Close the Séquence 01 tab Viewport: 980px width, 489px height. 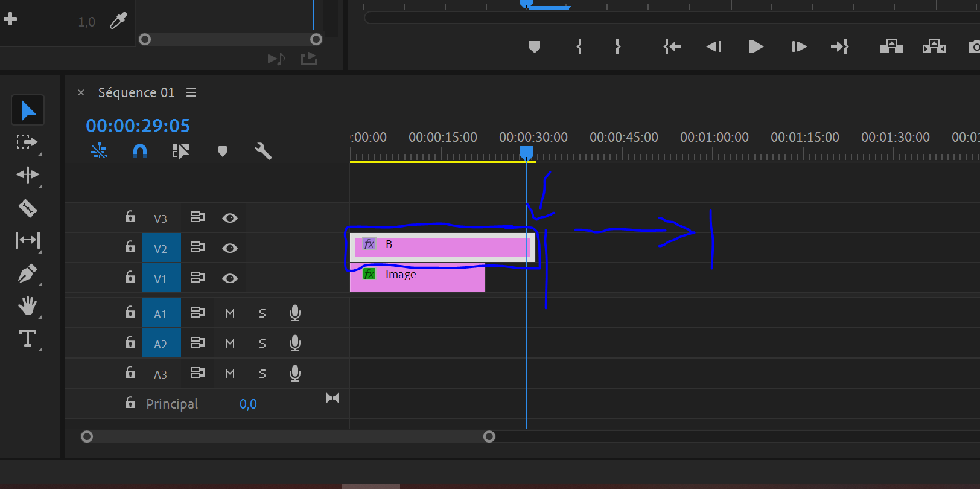coord(81,92)
